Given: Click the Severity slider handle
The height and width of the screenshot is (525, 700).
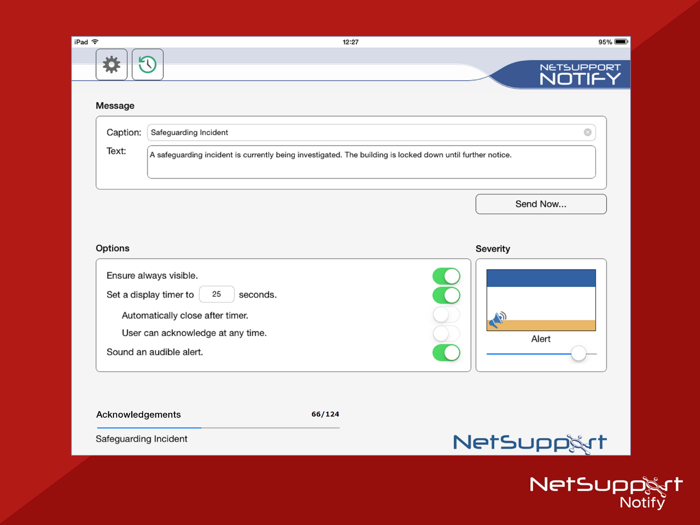Looking at the screenshot, I should 579,354.
